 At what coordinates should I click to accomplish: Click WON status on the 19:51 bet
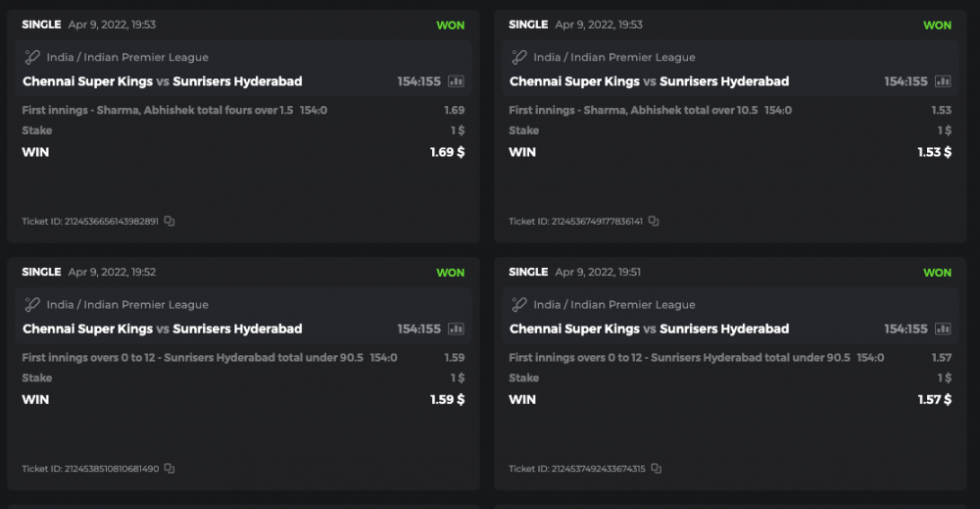point(937,273)
